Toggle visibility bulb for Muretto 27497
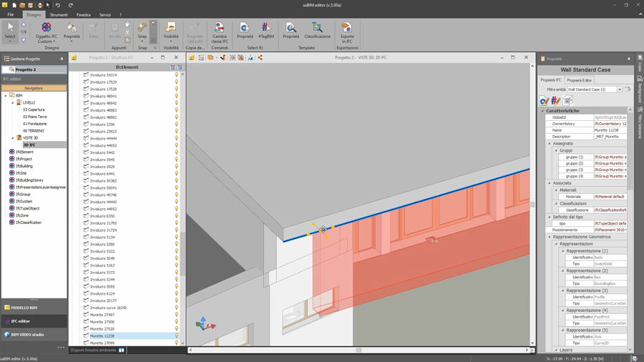Screen dimensions: 644x362 click(177, 315)
